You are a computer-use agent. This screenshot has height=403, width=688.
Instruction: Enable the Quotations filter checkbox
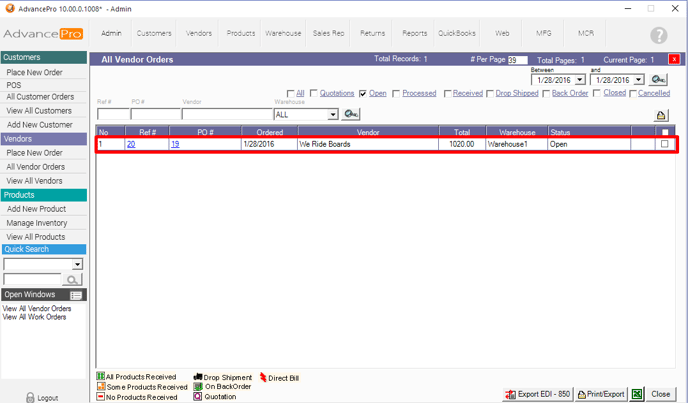pyautogui.click(x=313, y=93)
